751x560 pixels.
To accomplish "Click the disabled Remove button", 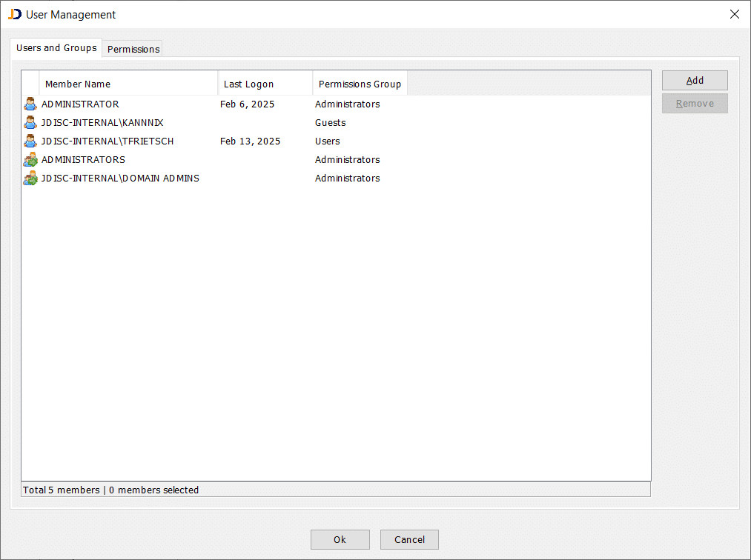I will [x=694, y=103].
